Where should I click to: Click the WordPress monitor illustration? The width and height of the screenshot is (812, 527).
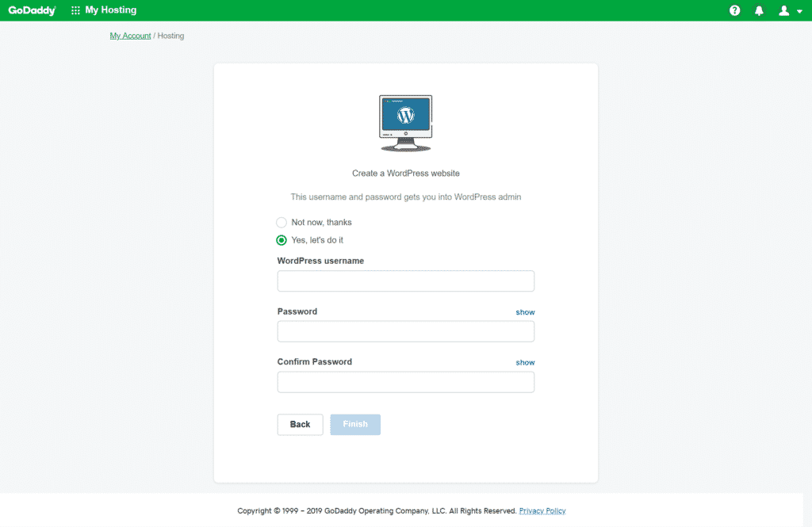(405, 123)
